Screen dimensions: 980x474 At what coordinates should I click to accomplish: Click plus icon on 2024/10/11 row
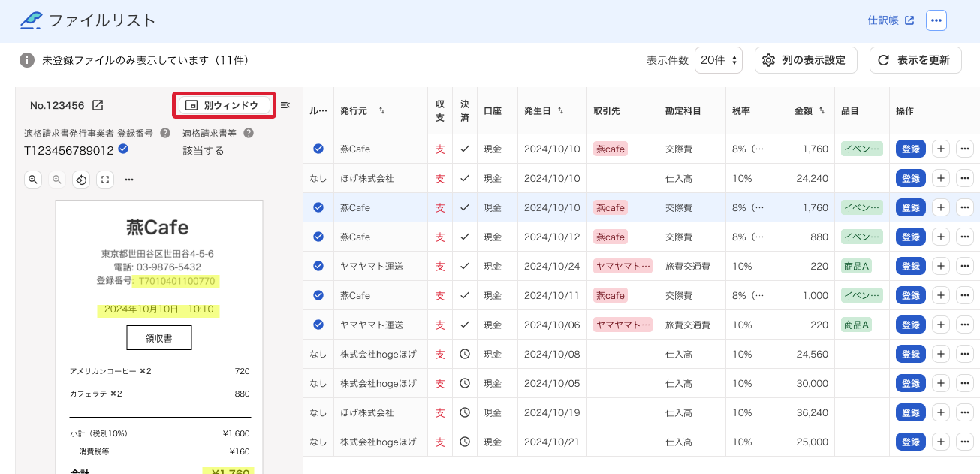click(x=941, y=295)
